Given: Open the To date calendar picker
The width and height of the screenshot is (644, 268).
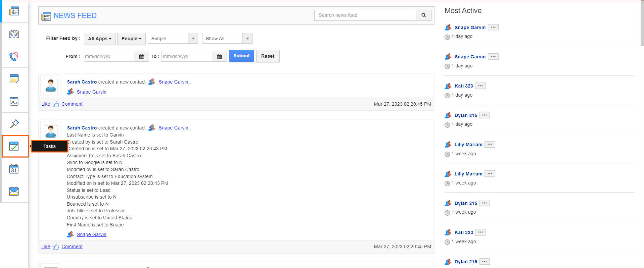Looking at the screenshot, I should click(219, 56).
